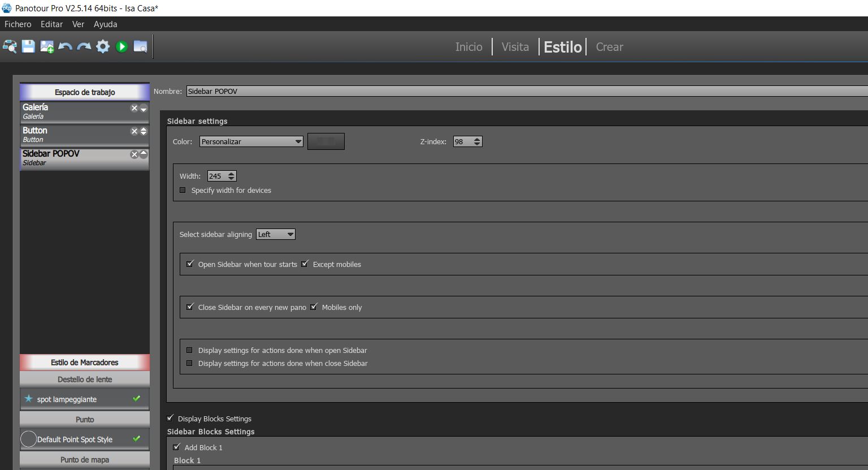Click the add panorama image icon

pyautogui.click(x=47, y=46)
